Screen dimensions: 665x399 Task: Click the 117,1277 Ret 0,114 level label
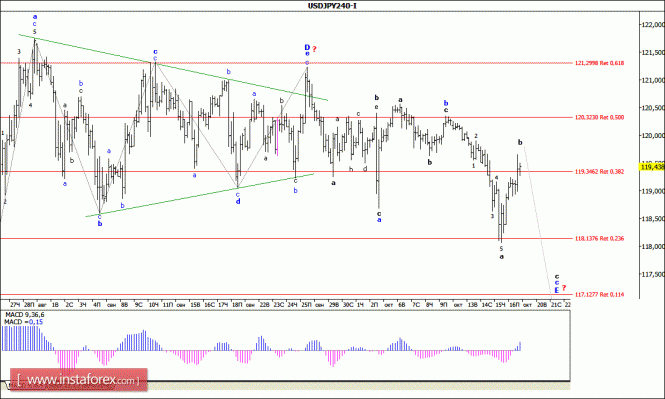[599, 294]
